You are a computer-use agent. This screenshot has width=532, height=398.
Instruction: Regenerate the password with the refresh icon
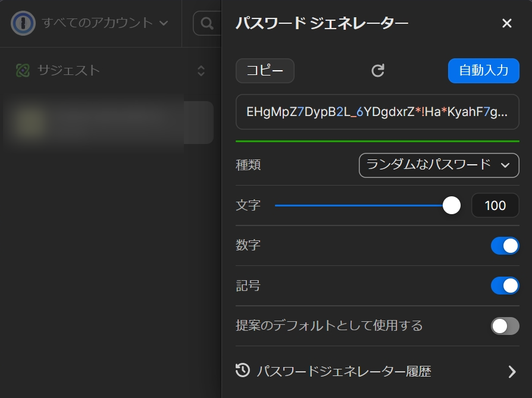[x=378, y=71]
